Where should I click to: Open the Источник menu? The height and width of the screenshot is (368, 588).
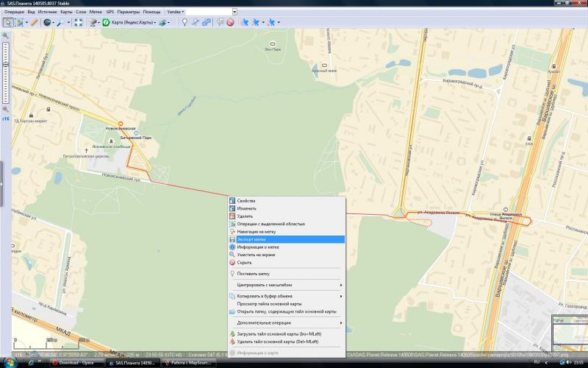(x=48, y=12)
